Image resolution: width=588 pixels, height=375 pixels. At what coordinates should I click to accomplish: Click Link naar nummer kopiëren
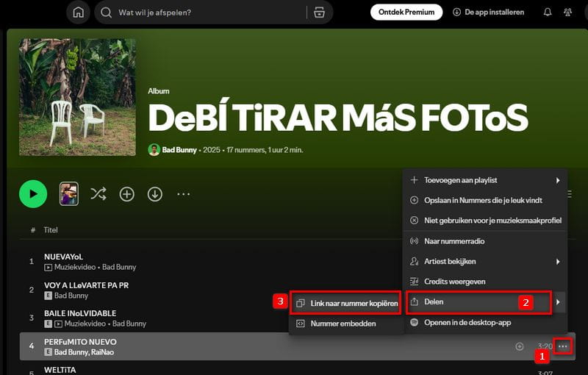(345, 303)
